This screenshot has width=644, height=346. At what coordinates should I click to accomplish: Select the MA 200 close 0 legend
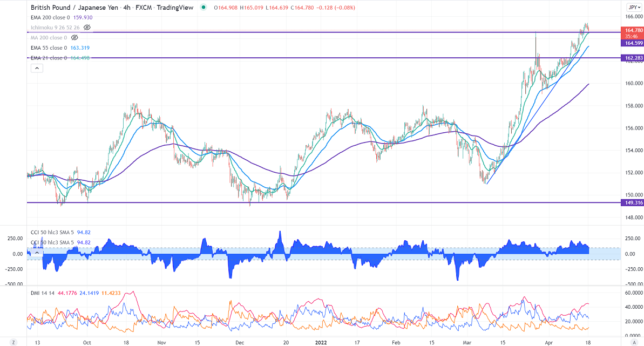[x=49, y=37]
